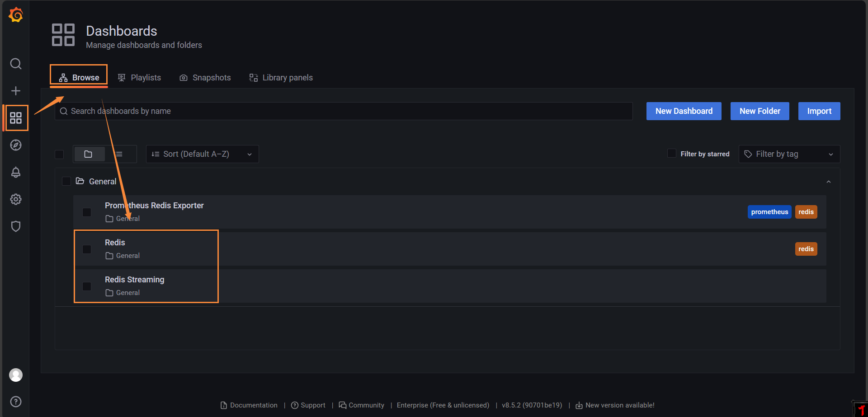Open the Community footer link
Viewport: 868px width, 417px height.
click(362, 405)
